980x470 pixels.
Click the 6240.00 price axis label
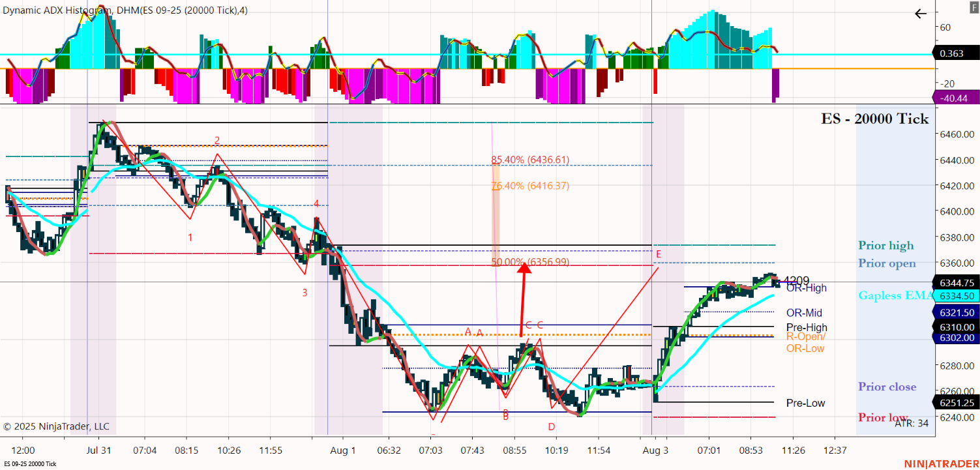click(957, 417)
